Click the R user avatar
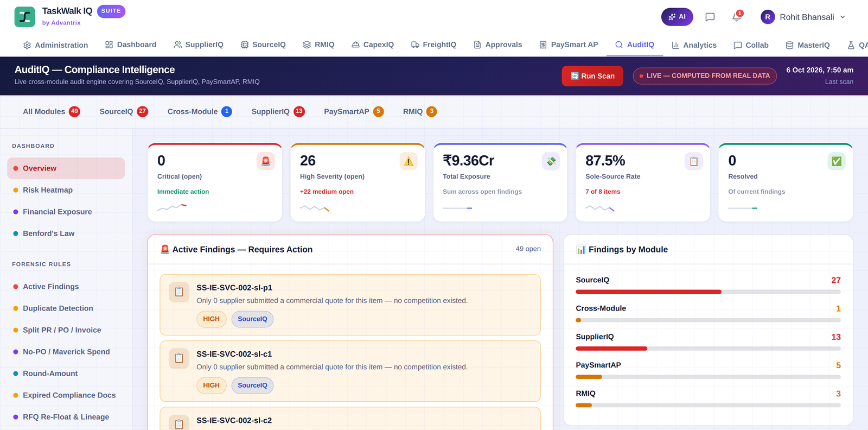868x430 pixels. (x=768, y=17)
